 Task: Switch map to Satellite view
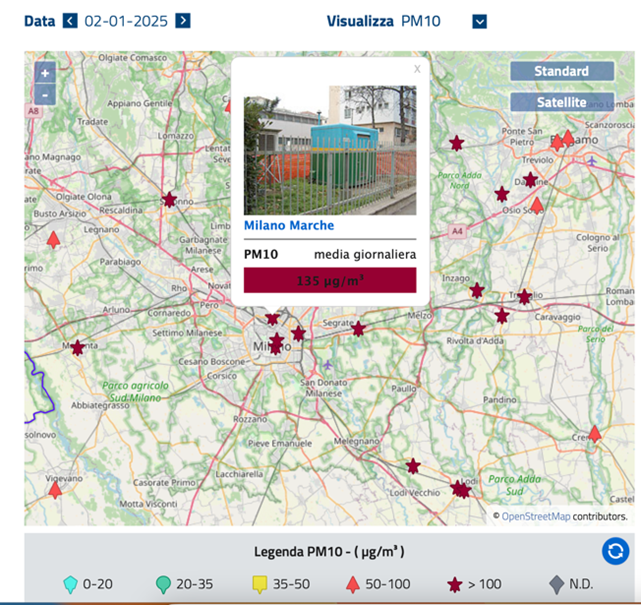pos(562,102)
